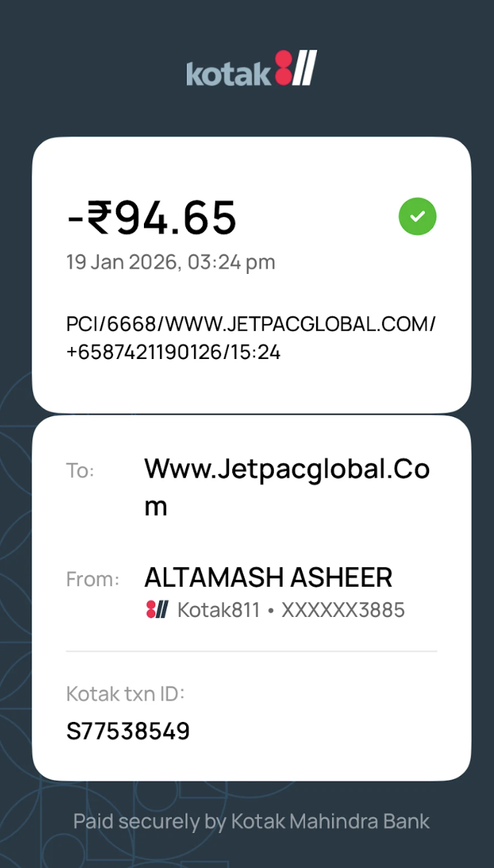This screenshot has height=868, width=494.
Task: Click the 'From:' label
Action: click(92, 579)
